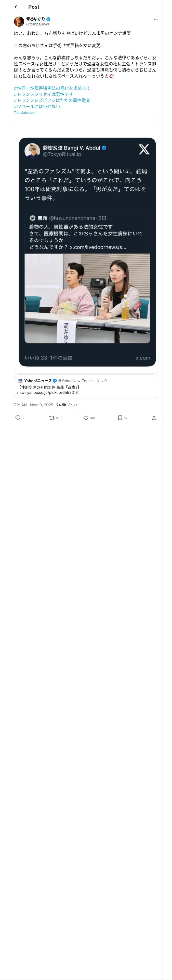This screenshot has height=980, width=172.
Task: Click the Yahoo!ニュース account avatar icon
Action: click(x=20, y=381)
